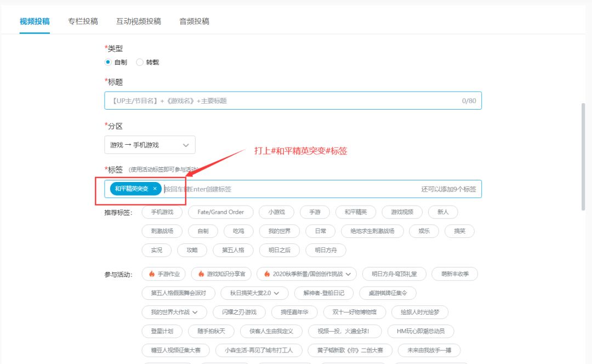The width and height of the screenshot is (592, 364).
Task: Open the 互动视频投稿 tab
Action: pyautogui.click(x=139, y=21)
